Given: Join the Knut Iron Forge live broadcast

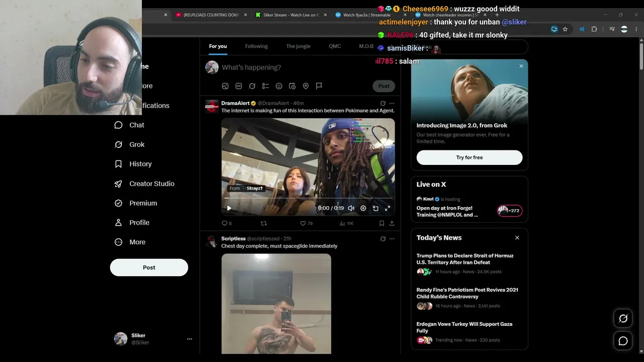Looking at the screenshot, I should tap(469, 207).
